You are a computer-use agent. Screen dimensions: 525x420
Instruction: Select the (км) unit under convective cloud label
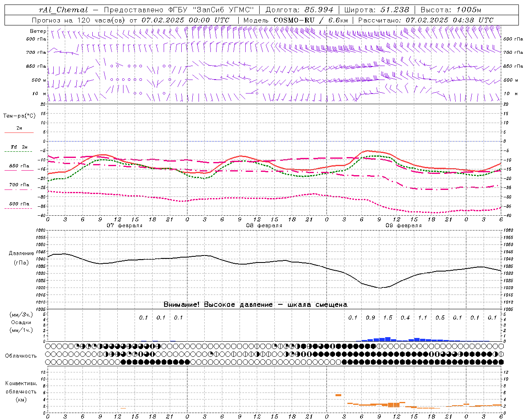(x=21, y=399)
